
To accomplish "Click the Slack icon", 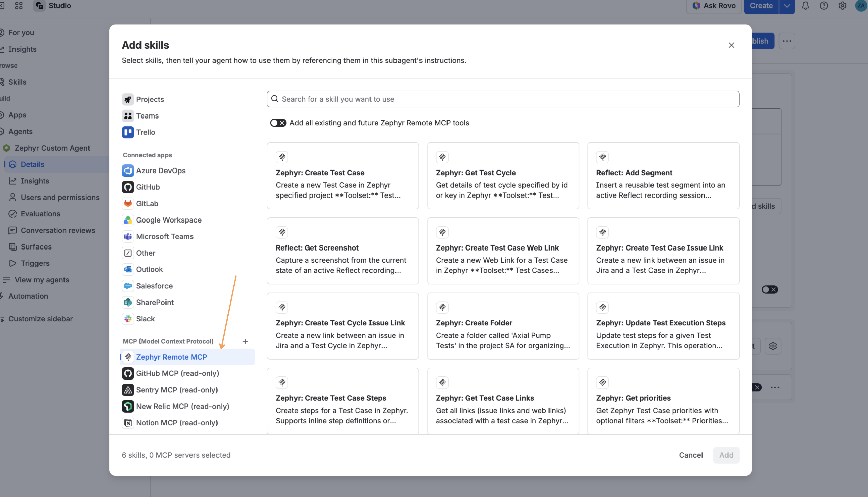I will (x=128, y=318).
